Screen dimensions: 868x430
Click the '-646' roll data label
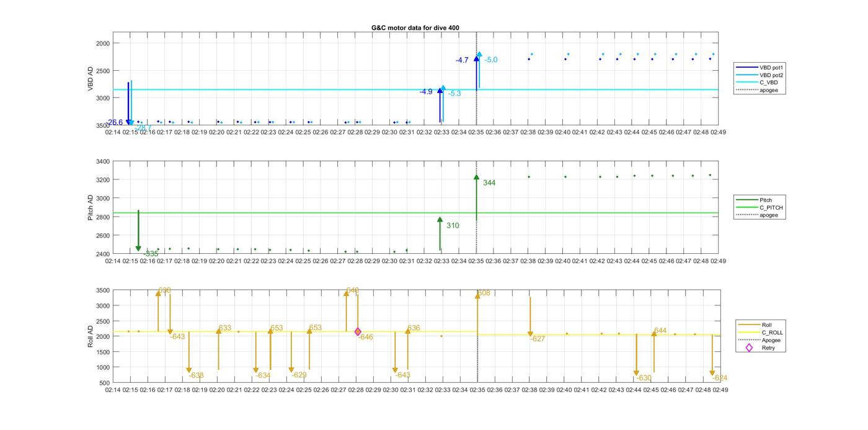(366, 337)
